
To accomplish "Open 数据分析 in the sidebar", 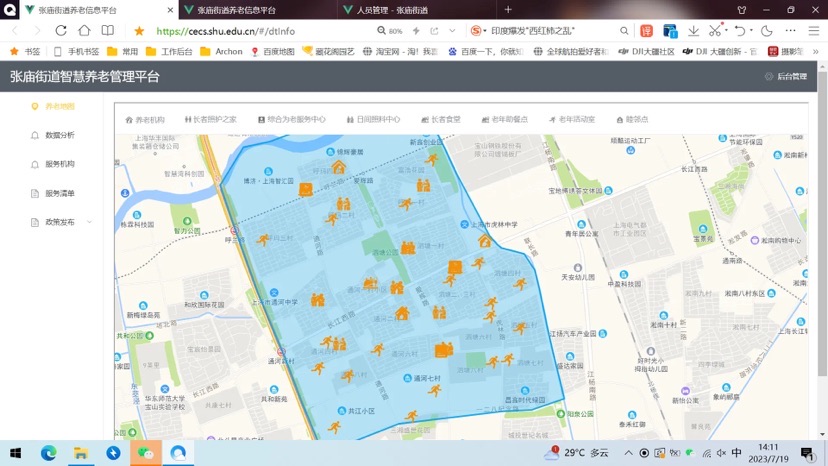I will pyautogui.click(x=53, y=135).
